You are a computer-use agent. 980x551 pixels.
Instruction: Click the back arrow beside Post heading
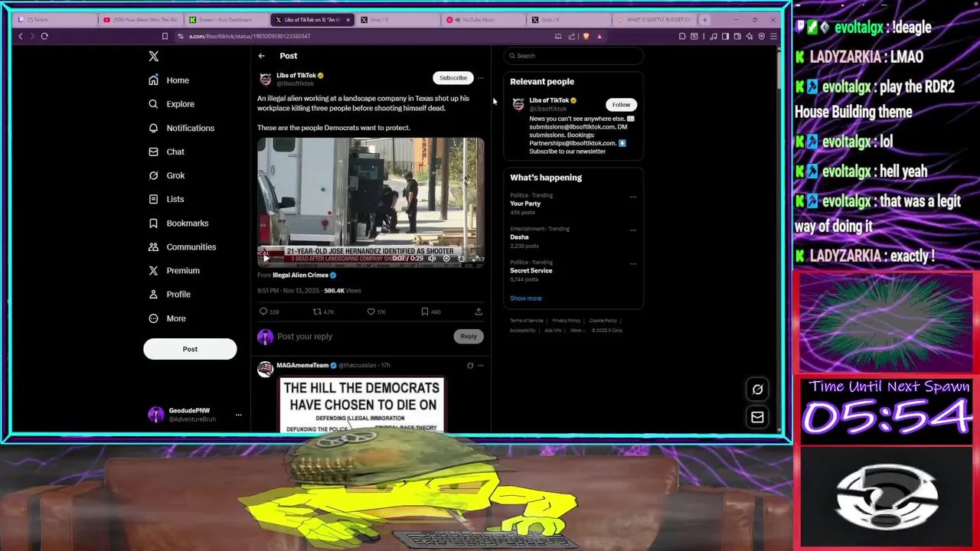point(261,56)
